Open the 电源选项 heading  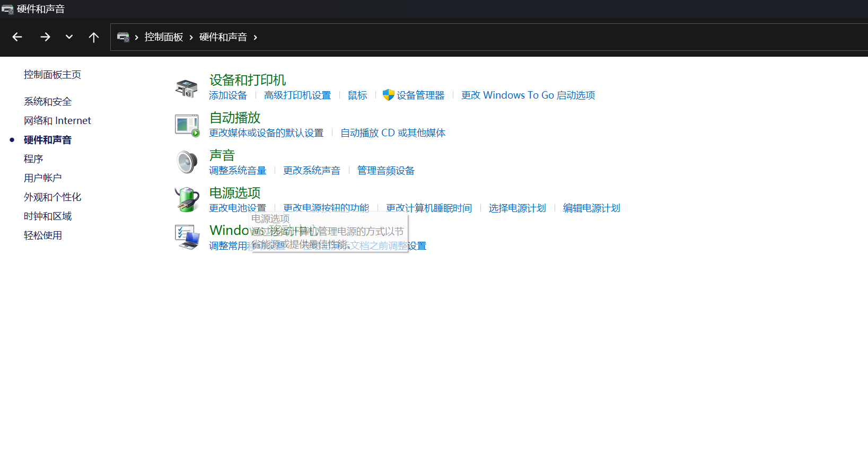click(235, 193)
